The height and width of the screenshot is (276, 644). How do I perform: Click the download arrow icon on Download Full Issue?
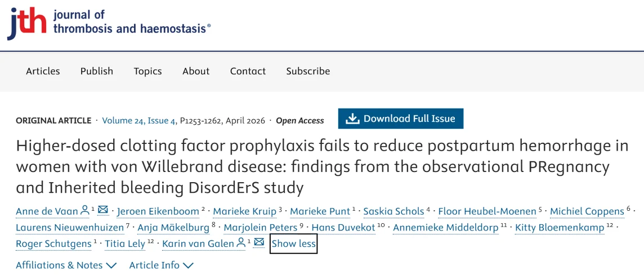point(352,119)
